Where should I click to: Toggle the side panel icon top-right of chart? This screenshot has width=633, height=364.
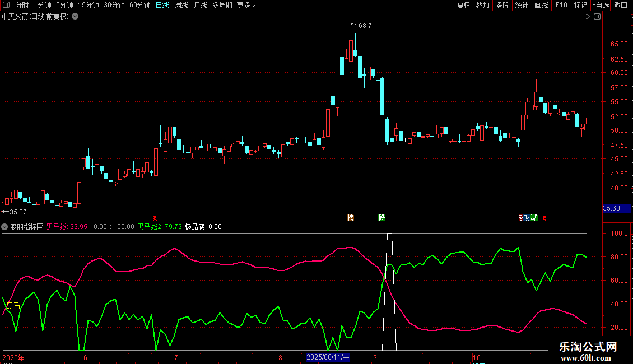[x=597, y=17]
